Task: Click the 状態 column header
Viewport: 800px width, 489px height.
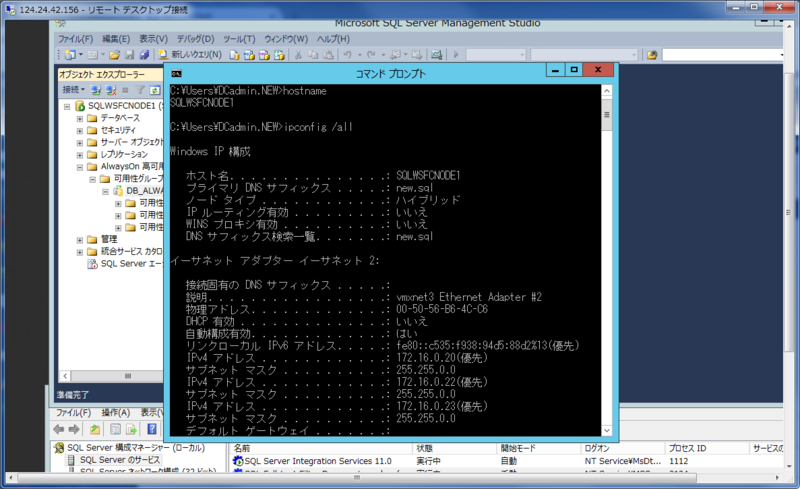Action: pos(424,449)
